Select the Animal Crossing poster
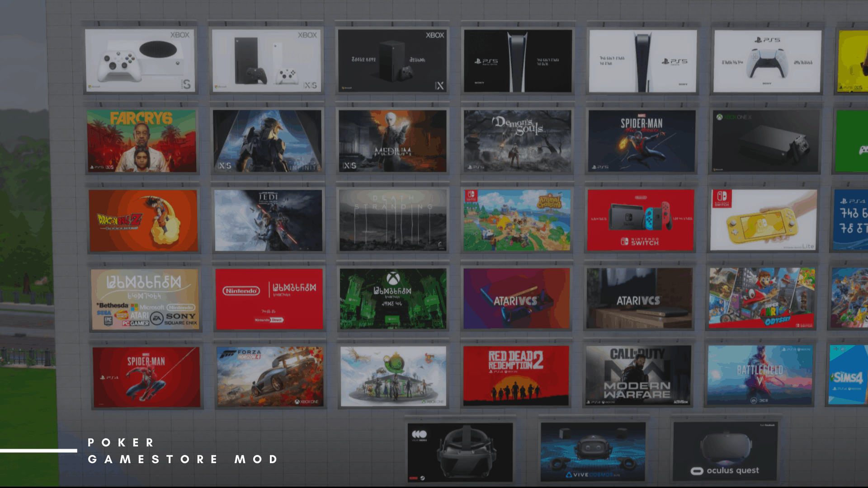The height and width of the screenshot is (488, 868). pos(517,221)
